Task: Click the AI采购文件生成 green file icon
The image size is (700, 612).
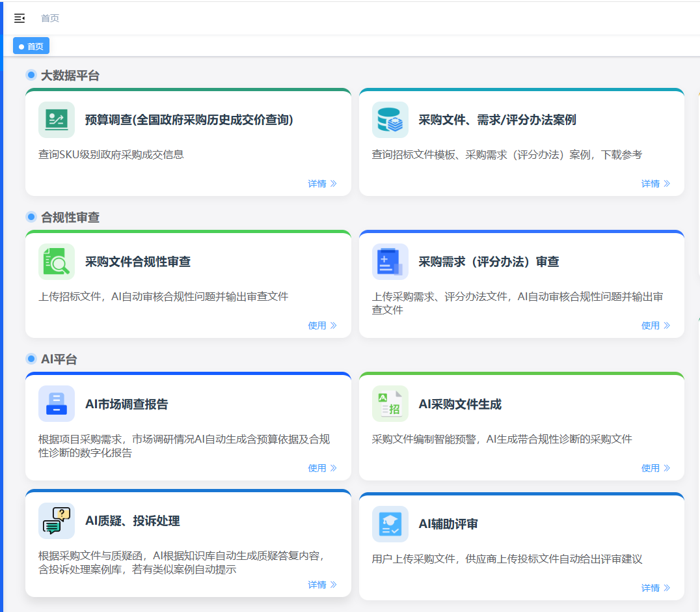Action: pos(390,404)
